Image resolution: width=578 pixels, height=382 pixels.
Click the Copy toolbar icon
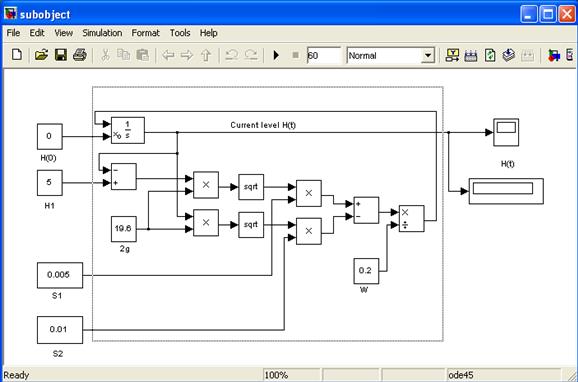click(x=123, y=55)
